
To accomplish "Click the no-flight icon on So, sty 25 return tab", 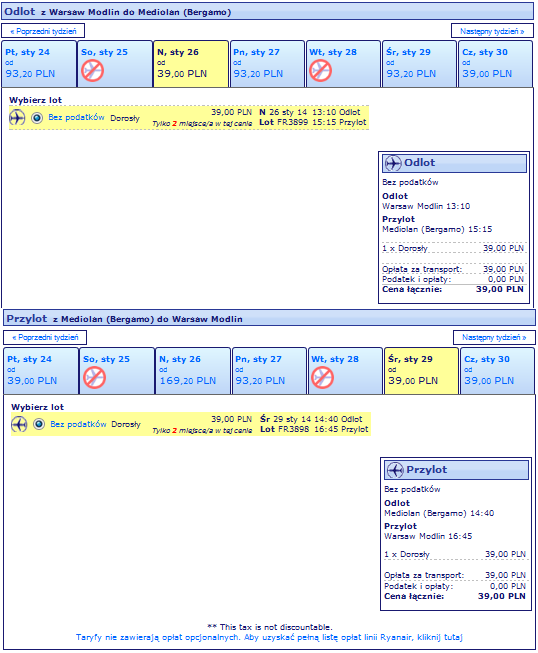I will pyautogui.click(x=94, y=378).
